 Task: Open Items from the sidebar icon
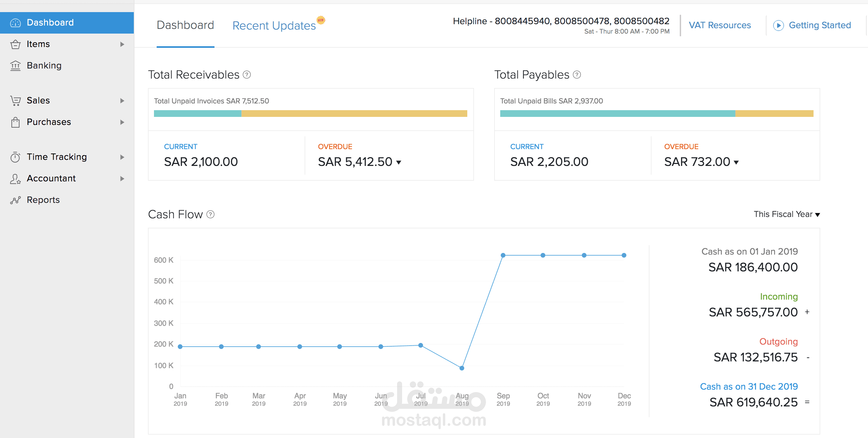[15, 44]
